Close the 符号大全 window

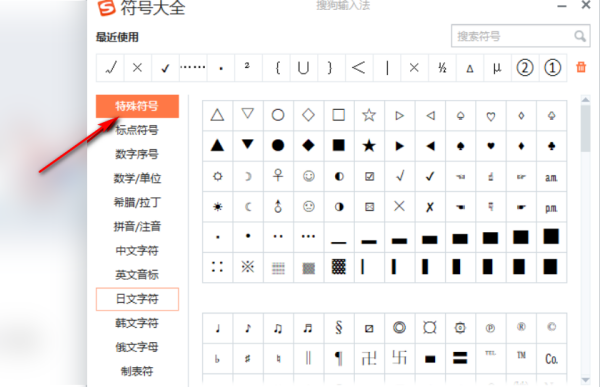[x=586, y=5]
